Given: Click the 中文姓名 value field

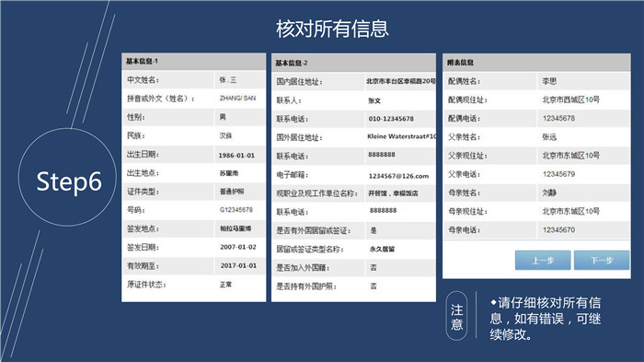Looking at the screenshot, I should click(240, 80).
